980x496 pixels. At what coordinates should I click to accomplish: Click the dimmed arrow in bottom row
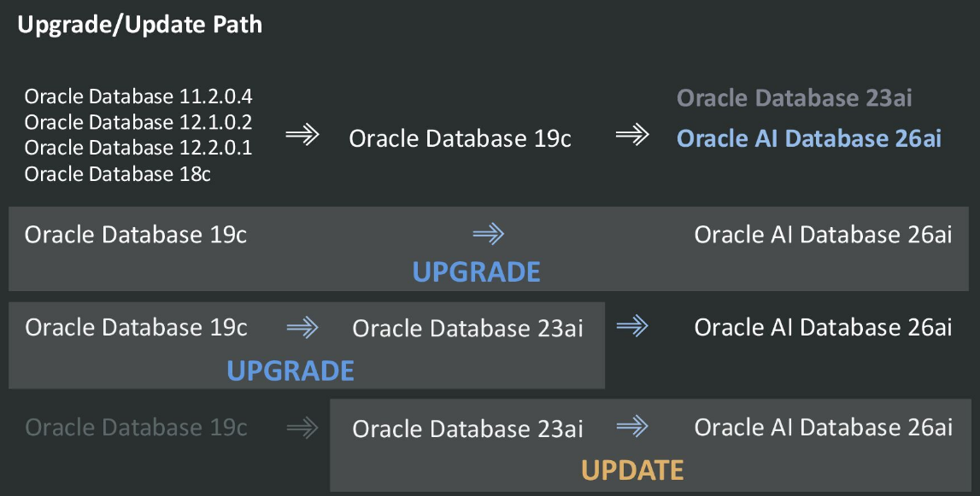(302, 428)
